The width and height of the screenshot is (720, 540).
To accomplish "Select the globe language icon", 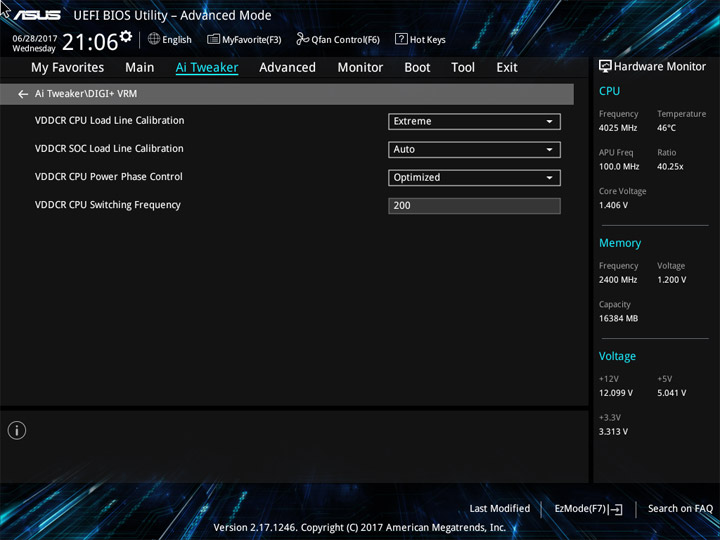I will tap(154, 39).
